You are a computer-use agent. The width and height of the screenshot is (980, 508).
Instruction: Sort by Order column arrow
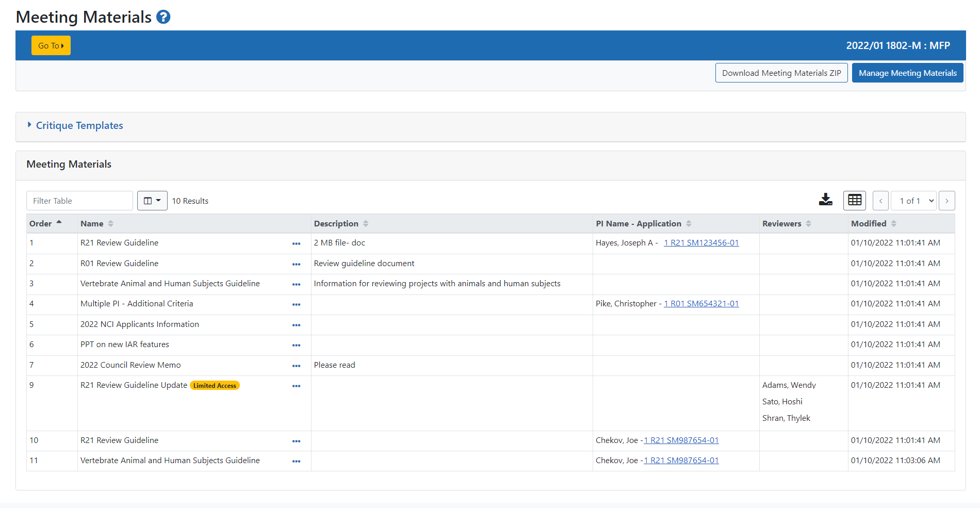coord(59,223)
